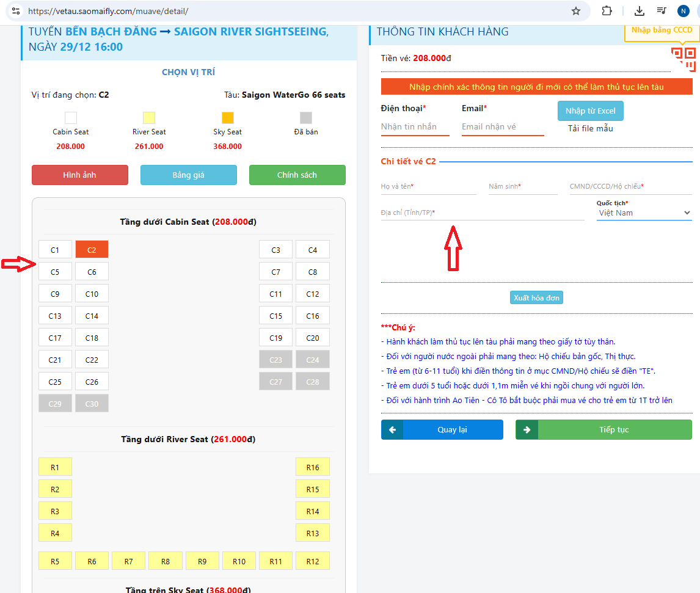Click the orange Sky Seat legend swatch

tap(227, 118)
